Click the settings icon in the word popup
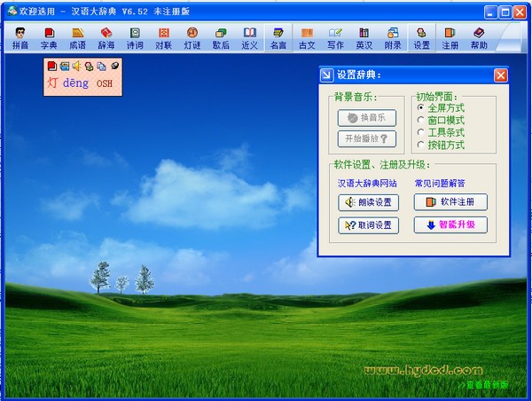This screenshot has height=401, width=532. tap(89, 67)
